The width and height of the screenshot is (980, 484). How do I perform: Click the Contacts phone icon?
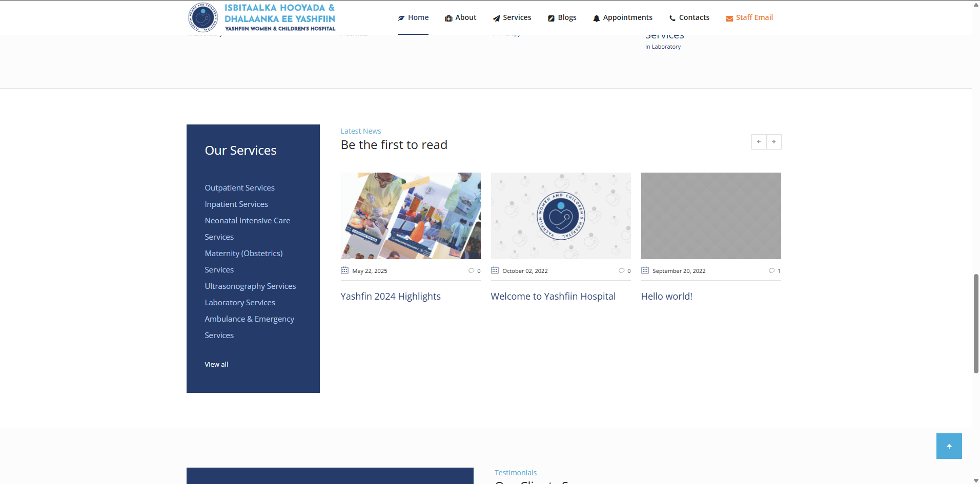click(x=672, y=18)
